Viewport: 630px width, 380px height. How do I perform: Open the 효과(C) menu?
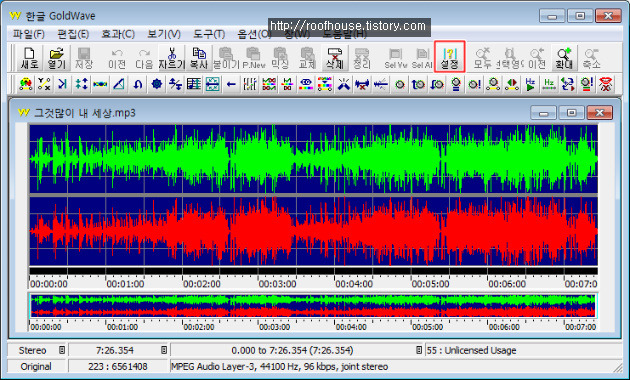[x=118, y=34]
